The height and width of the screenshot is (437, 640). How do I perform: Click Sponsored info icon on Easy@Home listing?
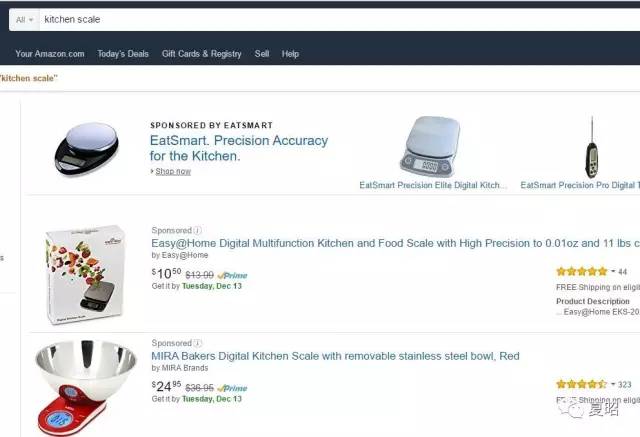[197, 230]
